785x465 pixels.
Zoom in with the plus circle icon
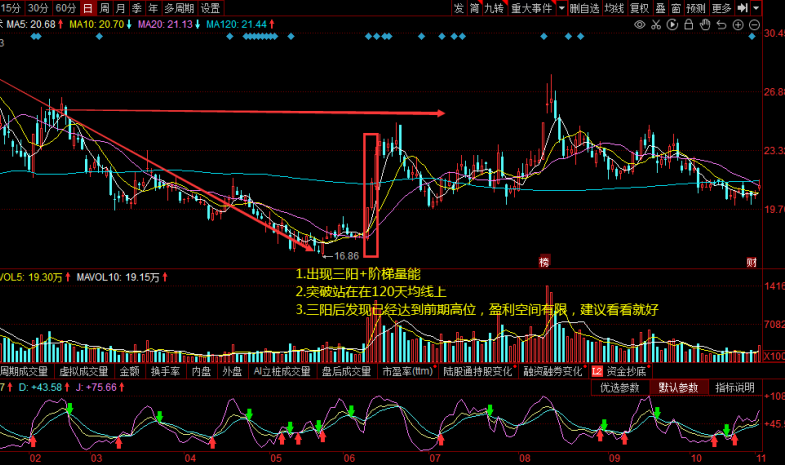pos(738,25)
